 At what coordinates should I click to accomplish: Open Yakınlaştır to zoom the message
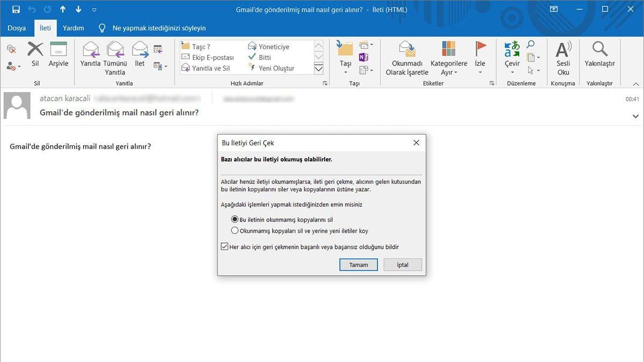coord(599,55)
